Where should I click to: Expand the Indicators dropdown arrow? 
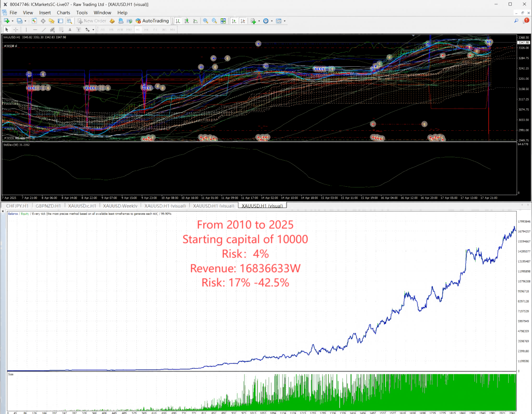tap(259, 21)
